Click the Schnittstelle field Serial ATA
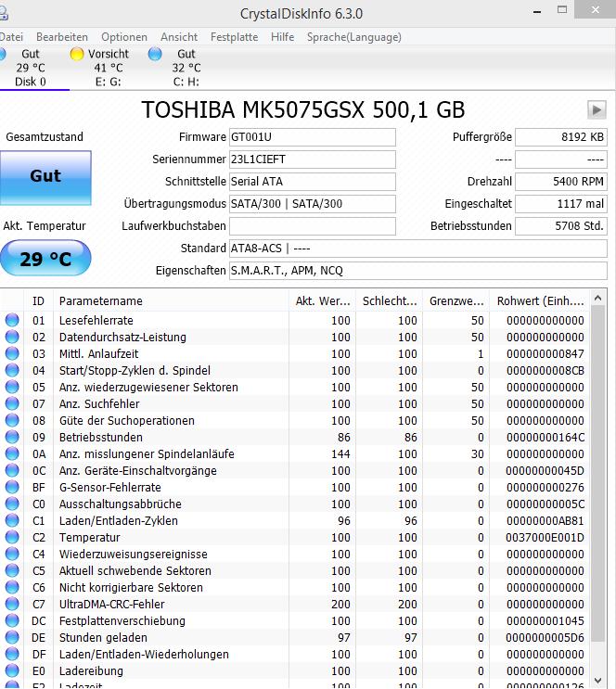This screenshot has height=689, width=616. pos(313,182)
